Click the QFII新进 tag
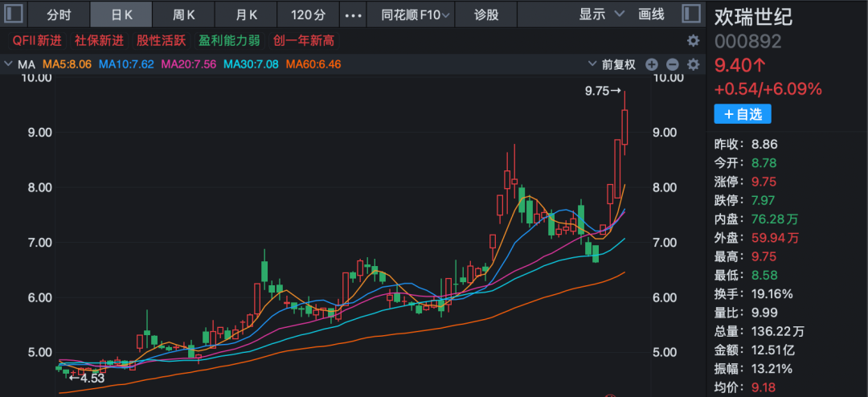The width and height of the screenshot is (868, 397). (x=37, y=40)
